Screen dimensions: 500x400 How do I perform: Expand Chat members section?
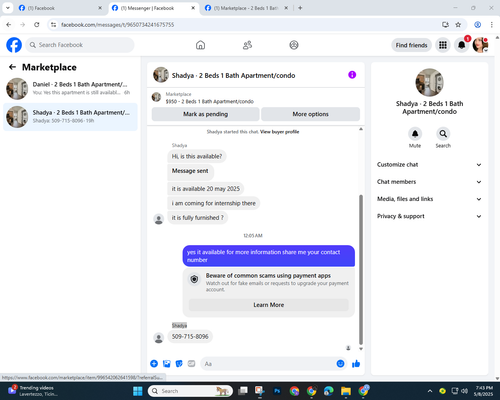(429, 182)
